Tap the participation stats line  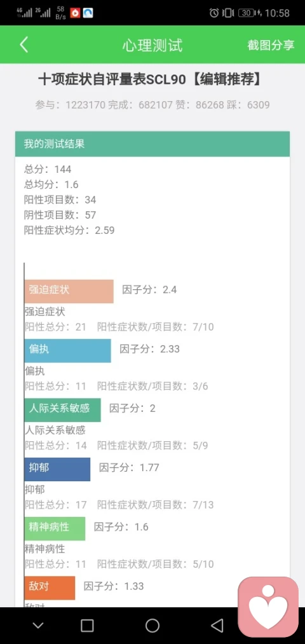click(x=152, y=105)
